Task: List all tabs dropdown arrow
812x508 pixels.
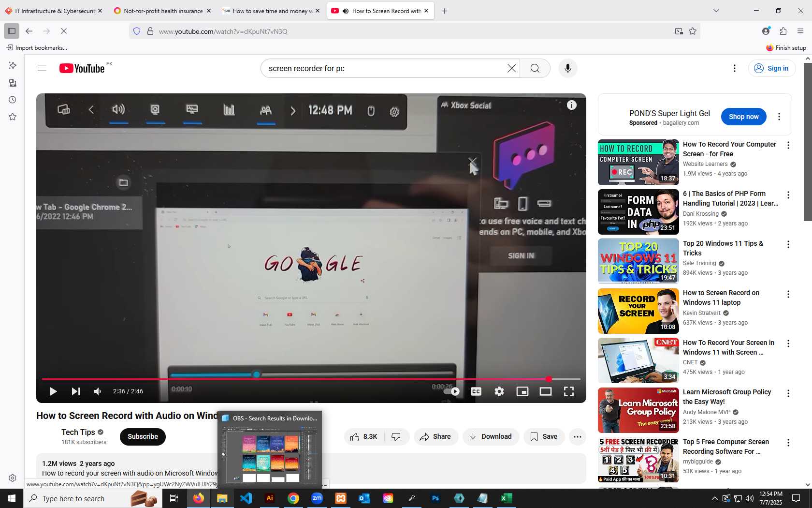Action: pyautogui.click(x=716, y=11)
